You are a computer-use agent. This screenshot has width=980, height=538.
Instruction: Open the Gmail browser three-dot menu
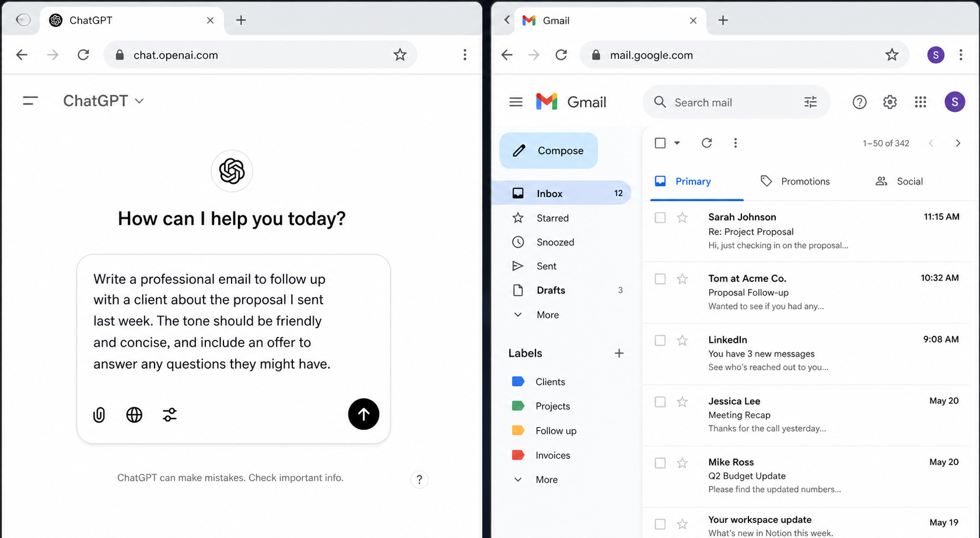(961, 55)
